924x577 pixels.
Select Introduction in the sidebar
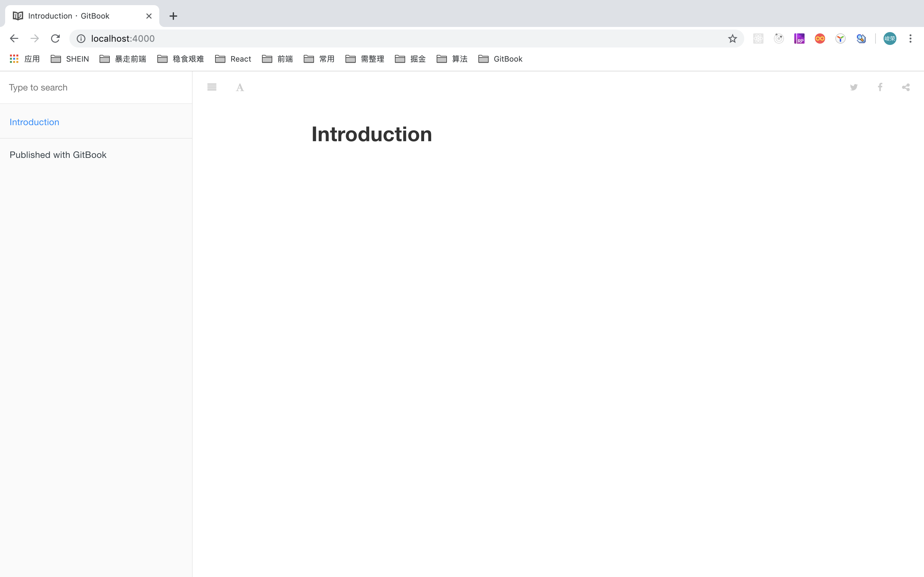pos(34,122)
